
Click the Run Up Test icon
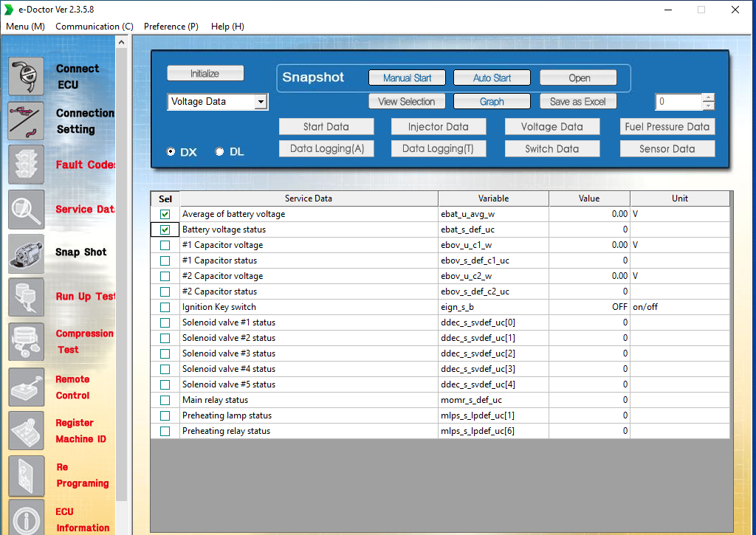pyautogui.click(x=26, y=297)
